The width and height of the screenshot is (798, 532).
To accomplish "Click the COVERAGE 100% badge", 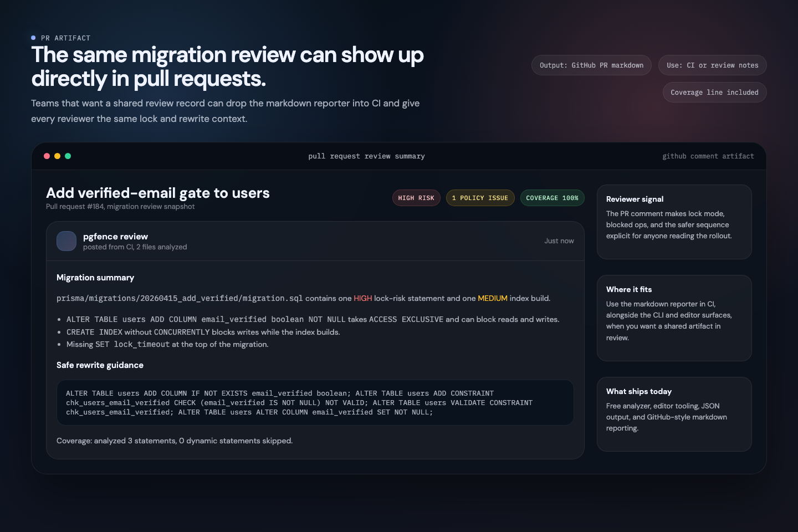I will [x=552, y=198].
